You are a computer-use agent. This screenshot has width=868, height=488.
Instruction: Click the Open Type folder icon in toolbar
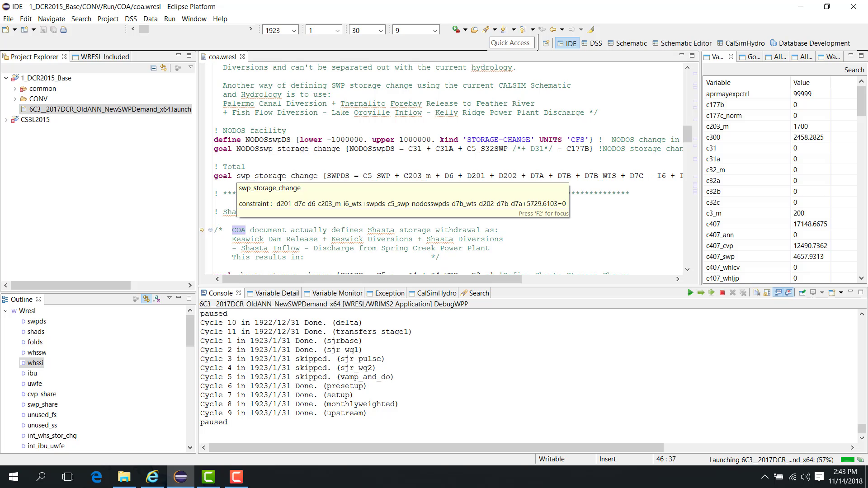[x=474, y=30]
